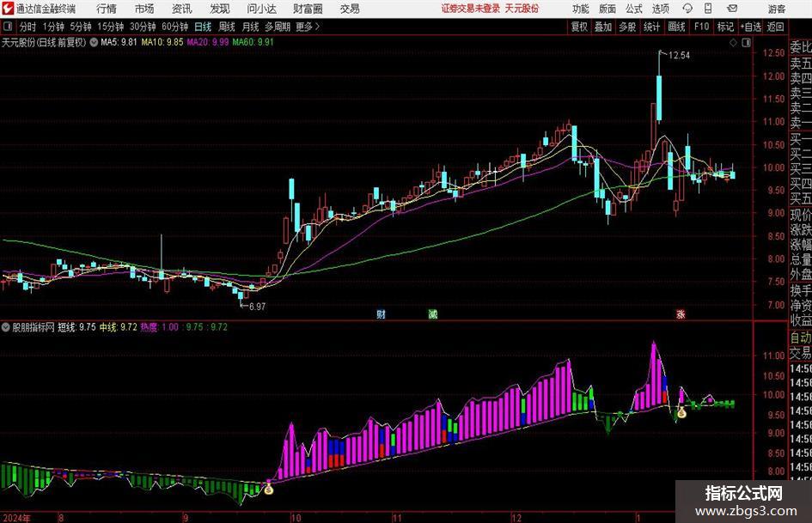Open the 交易 menu
This screenshot has height=523, width=812.
(350, 9)
